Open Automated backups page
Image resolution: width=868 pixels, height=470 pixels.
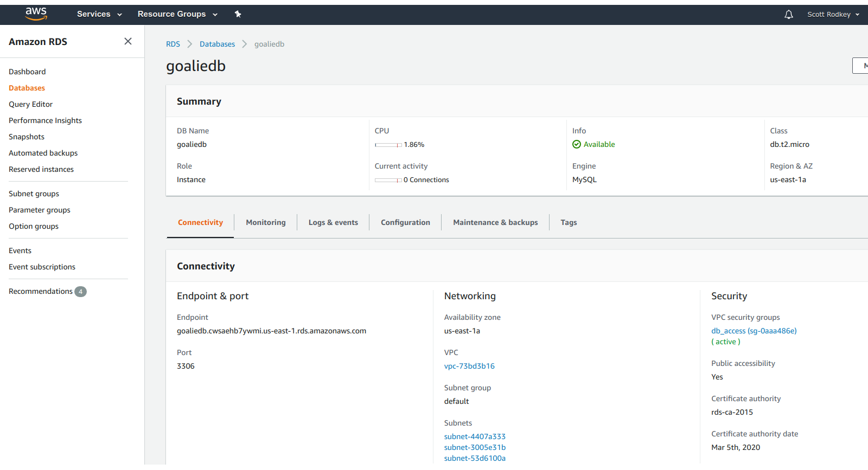[43, 153]
